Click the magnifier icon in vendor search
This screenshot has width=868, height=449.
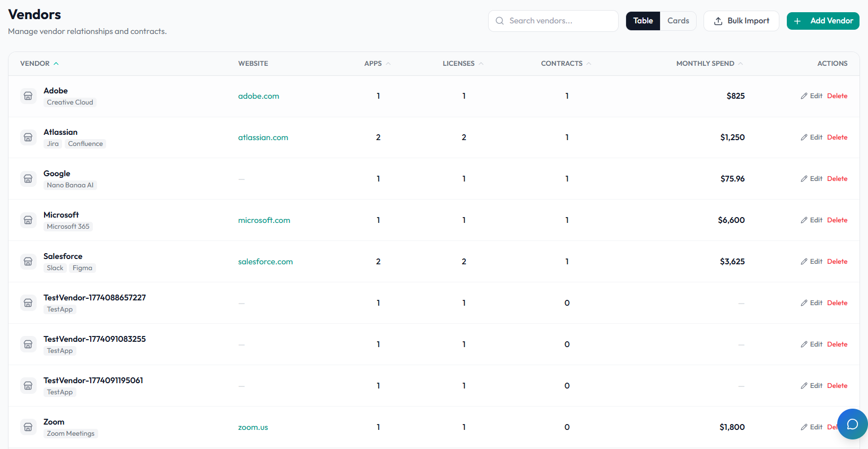click(x=500, y=21)
